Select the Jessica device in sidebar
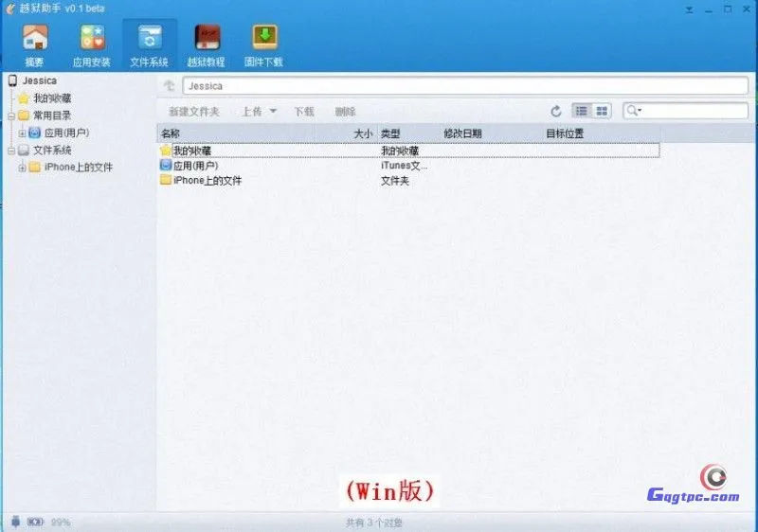758x532 pixels. 39,80
